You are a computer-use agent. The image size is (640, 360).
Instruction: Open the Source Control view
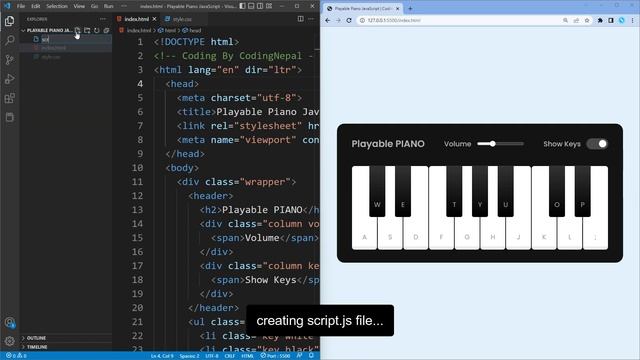coord(10,60)
